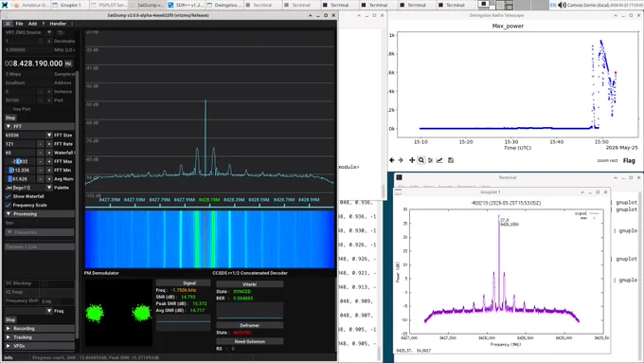644x363 pixels.
Task: Click the localhost Address field
Action: coord(27,82)
